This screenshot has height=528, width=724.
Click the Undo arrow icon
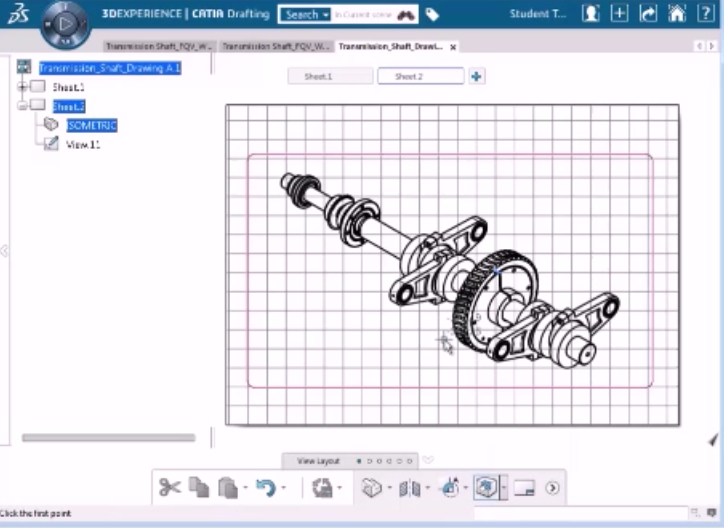point(264,487)
